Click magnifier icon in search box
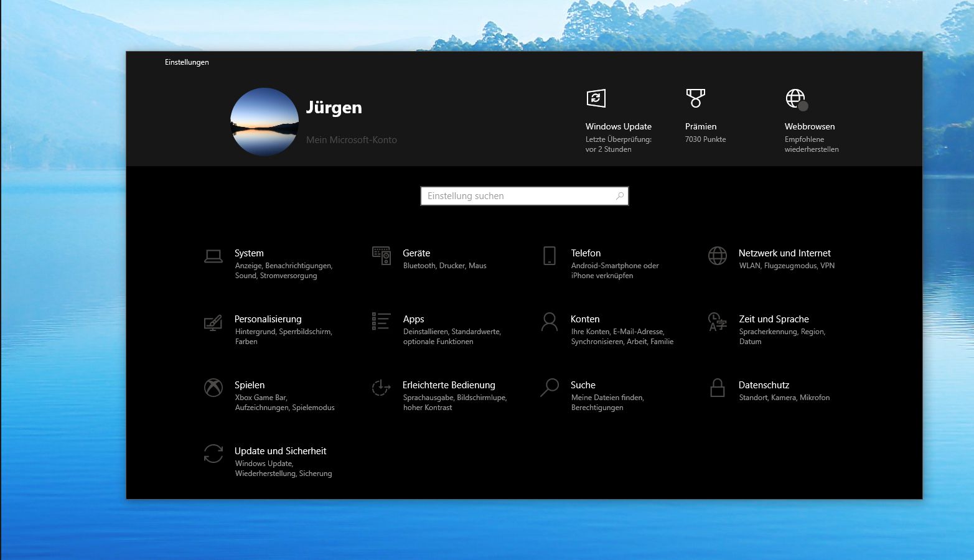Screen dimensions: 974x560 619,196
